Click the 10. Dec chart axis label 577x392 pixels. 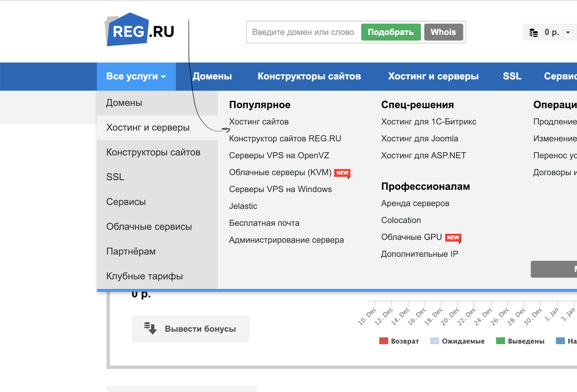tap(367, 318)
